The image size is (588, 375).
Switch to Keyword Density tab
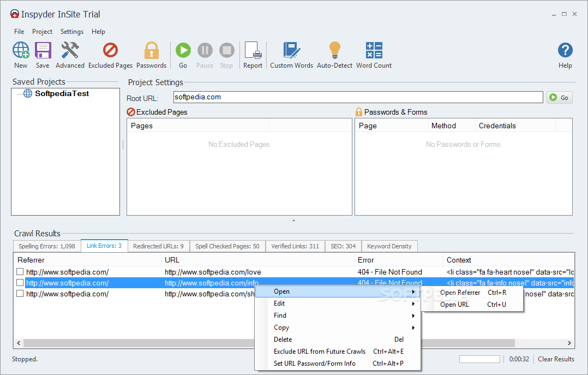pos(389,246)
